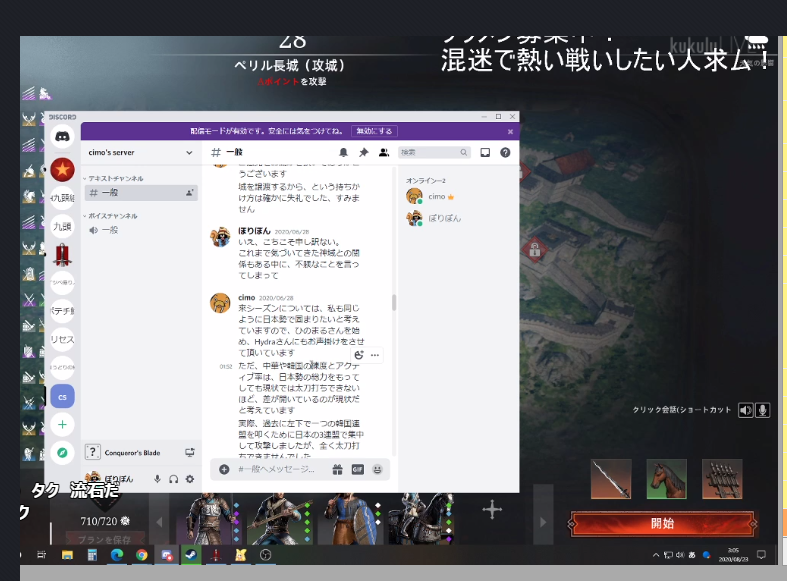Open stream screen-share icon beside Conqueror's Blade

point(190,453)
